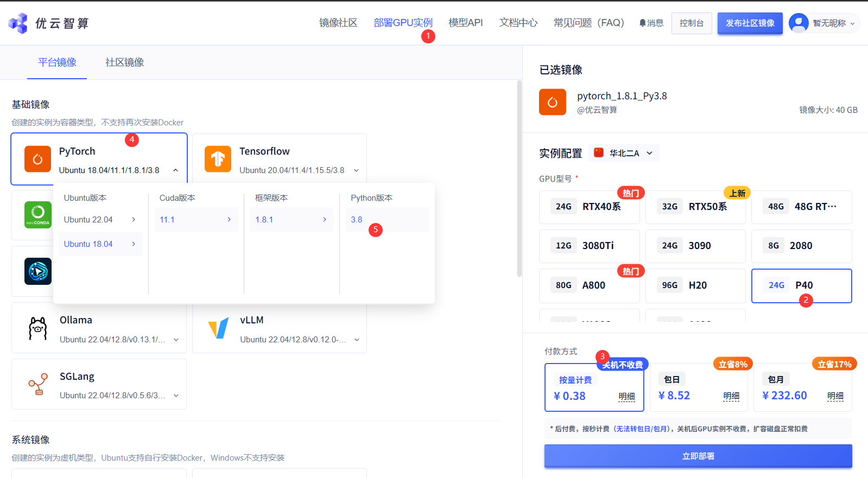
Task: Select the 包日 payment option
Action: click(699, 387)
